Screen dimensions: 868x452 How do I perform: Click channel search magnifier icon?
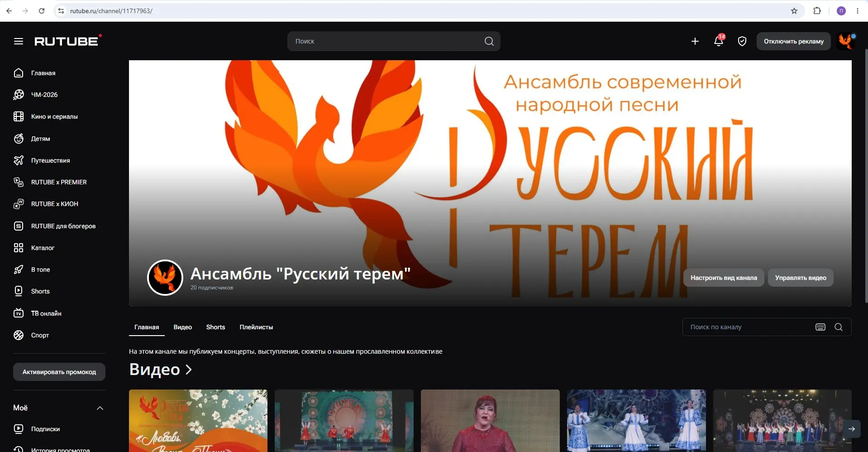[839, 327]
